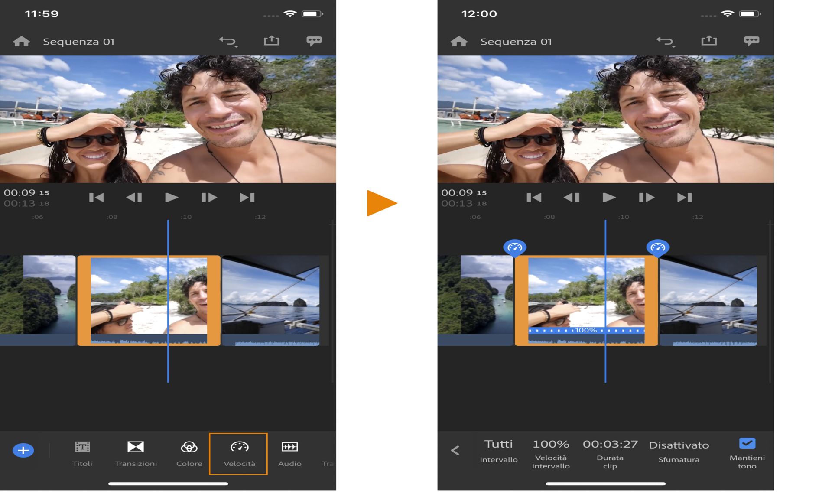This screenshot has height=504, width=832.
Task: Tap the left speed range handle marker
Action: [x=515, y=247]
